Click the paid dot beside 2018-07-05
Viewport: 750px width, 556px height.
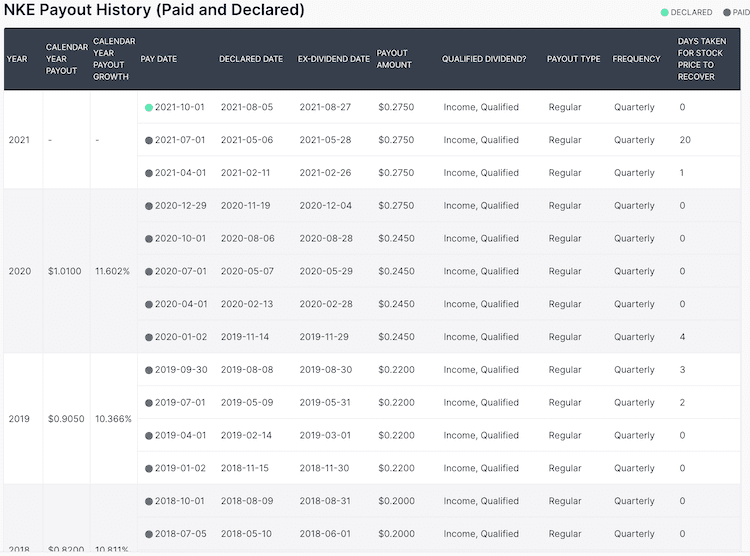[x=149, y=534]
